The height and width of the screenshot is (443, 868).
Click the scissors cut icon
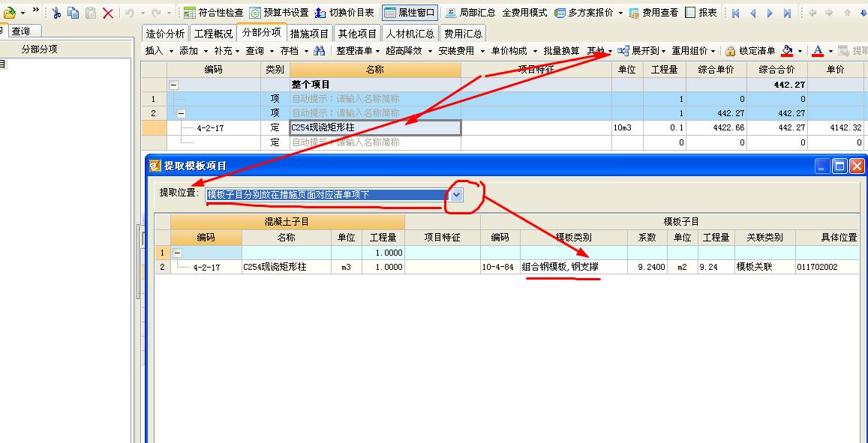(56, 13)
